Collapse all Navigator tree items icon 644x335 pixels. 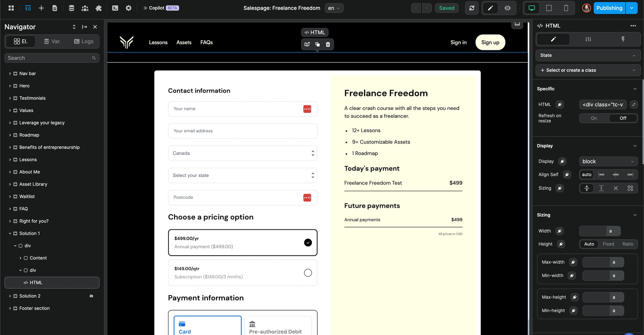tap(74, 27)
